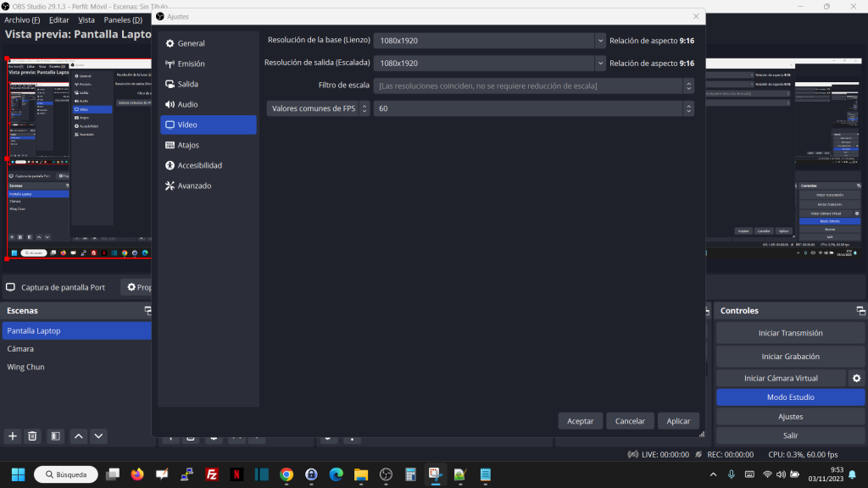Close the Ajustes dialog with X
Screen dimensions: 868x488
[x=696, y=17]
